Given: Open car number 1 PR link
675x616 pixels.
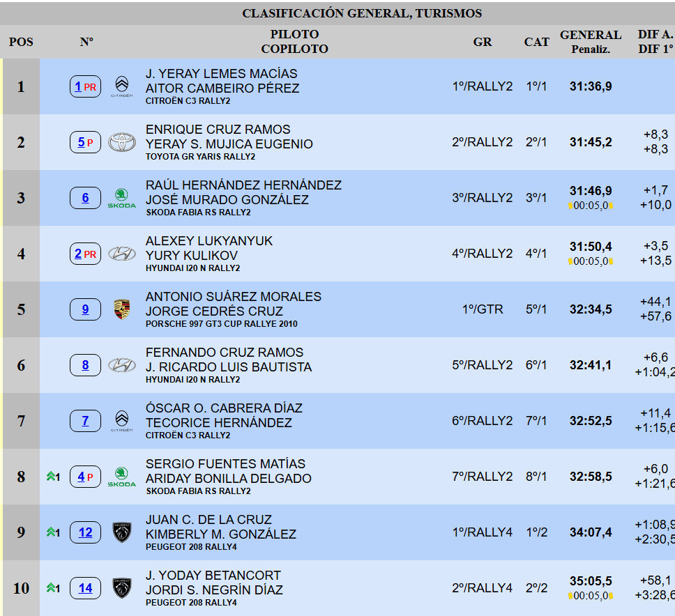Looking at the screenshot, I should [x=79, y=86].
